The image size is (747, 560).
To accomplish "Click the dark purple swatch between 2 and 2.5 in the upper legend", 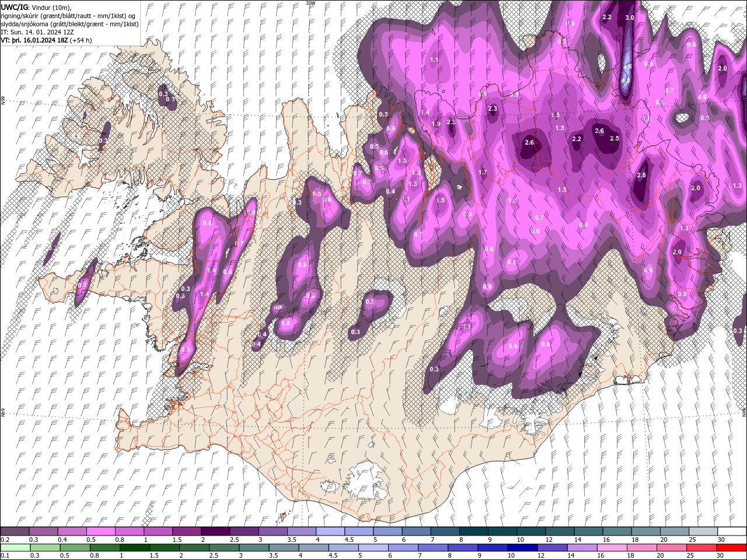I will click(215, 531).
